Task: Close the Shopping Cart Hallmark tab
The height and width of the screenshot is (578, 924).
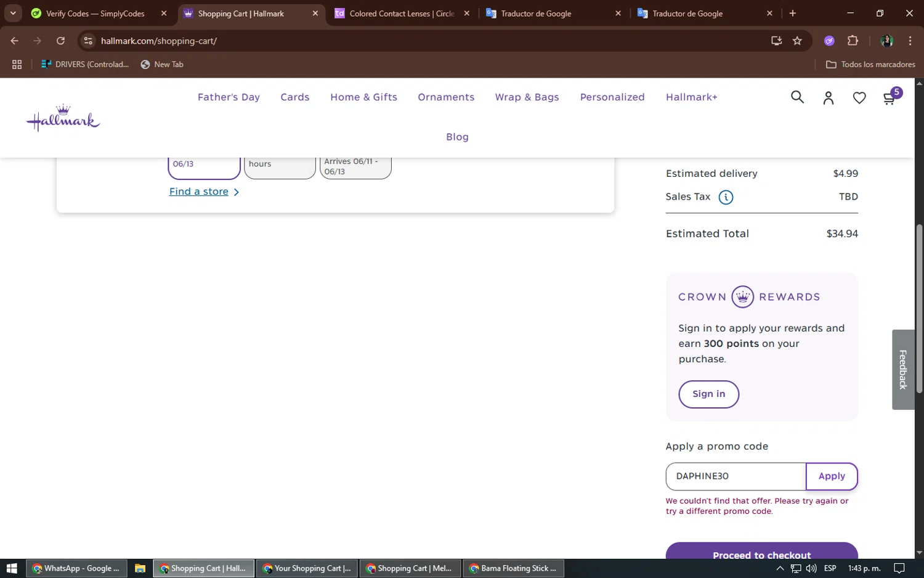Action: 315,14
